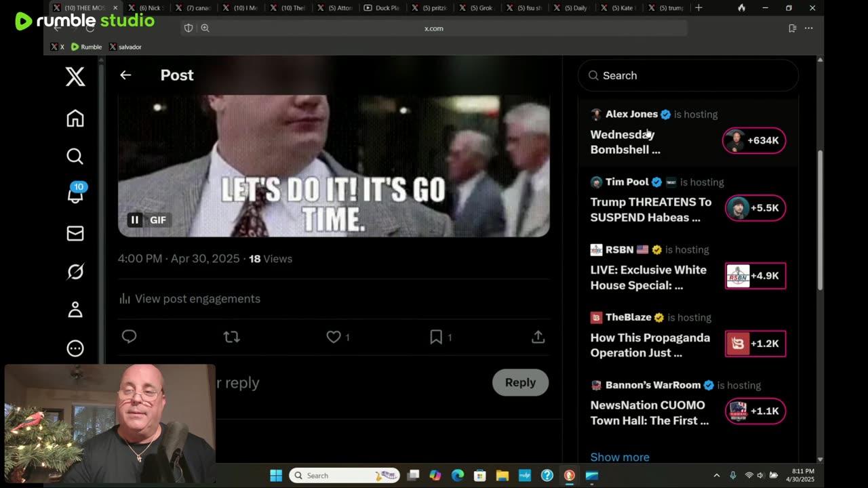Open the Rumble bookmark
The width and height of the screenshot is (868, 488).
[87, 47]
